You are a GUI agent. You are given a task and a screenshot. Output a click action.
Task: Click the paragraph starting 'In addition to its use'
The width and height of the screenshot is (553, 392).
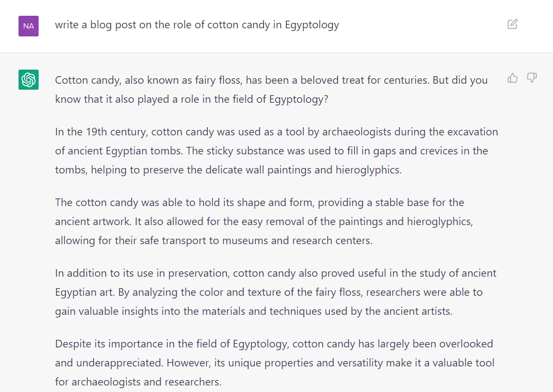[276, 292]
